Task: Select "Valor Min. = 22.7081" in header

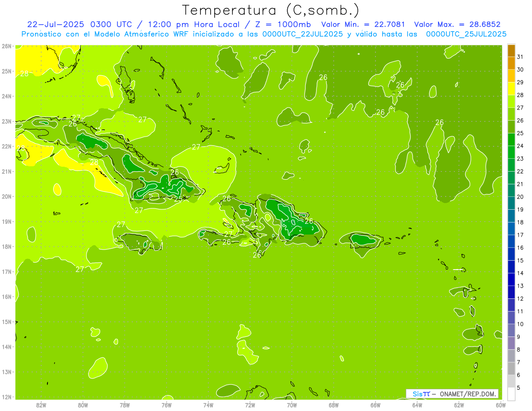Action: (363, 24)
